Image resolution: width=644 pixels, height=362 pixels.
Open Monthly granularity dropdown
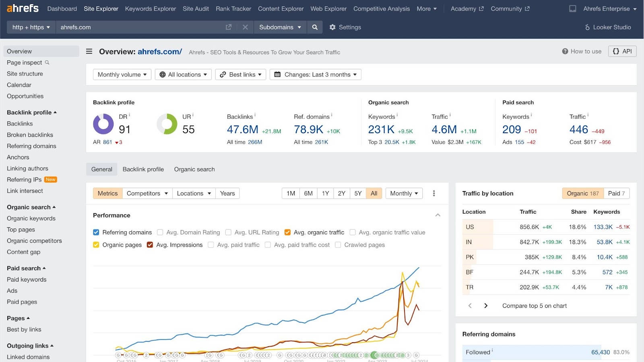coord(404,193)
